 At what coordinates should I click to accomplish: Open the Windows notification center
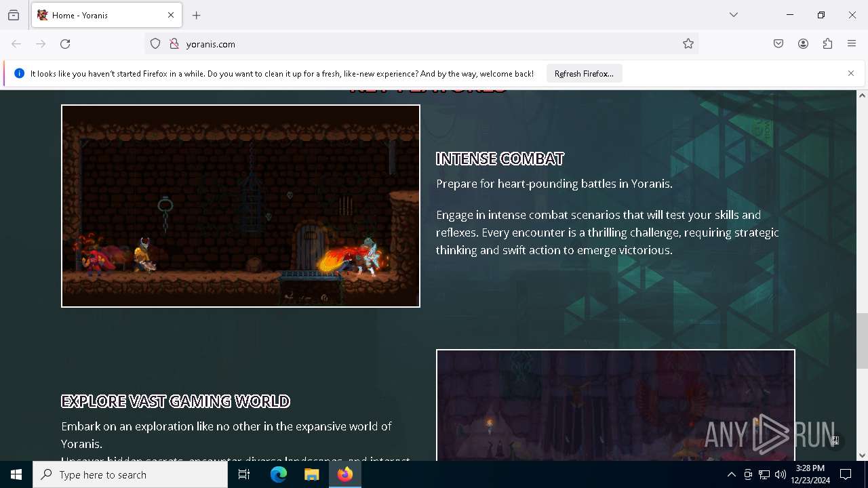point(846,474)
